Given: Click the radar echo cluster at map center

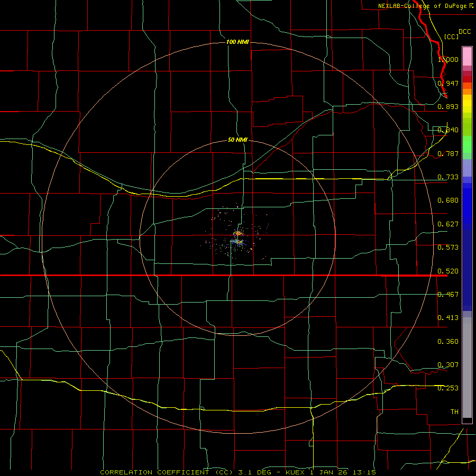Looking at the screenshot, I should 237,239.
